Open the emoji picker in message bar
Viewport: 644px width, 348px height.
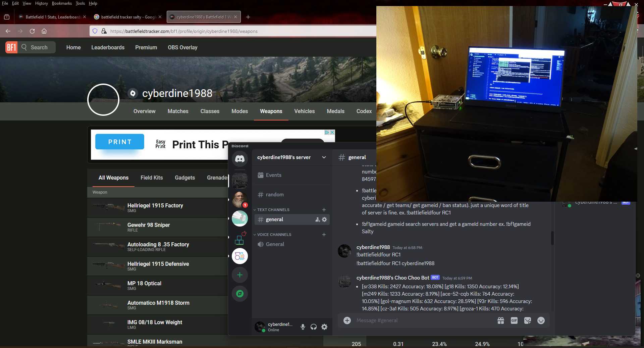click(541, 320)
